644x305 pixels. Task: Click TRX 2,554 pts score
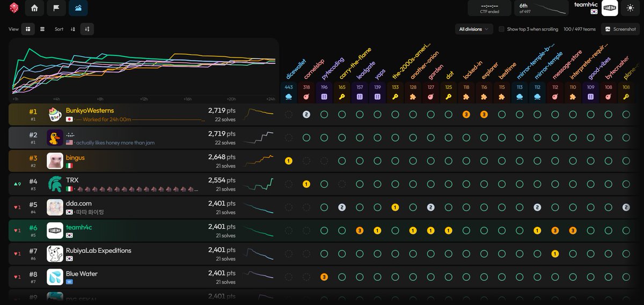pos(222,180)
